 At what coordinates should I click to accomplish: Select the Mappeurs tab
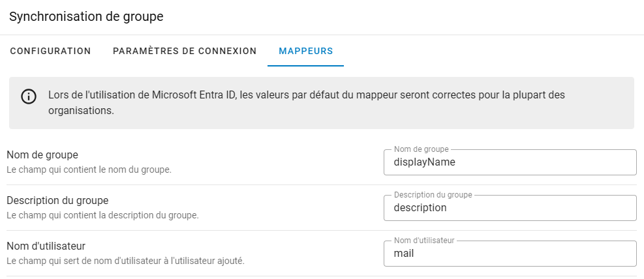305,51
